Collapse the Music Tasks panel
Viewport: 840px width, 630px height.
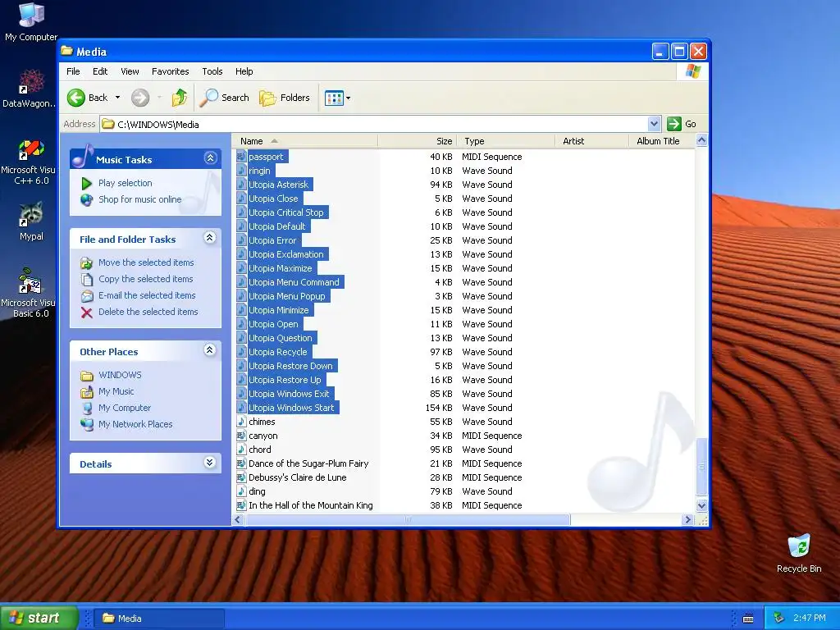(210, 158)
